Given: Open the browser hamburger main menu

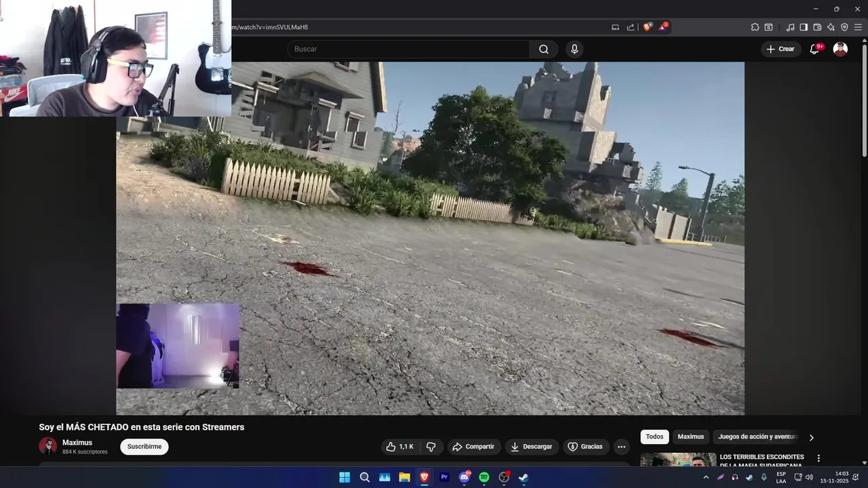Looking at the screenshot, I should tap(858, 27).
